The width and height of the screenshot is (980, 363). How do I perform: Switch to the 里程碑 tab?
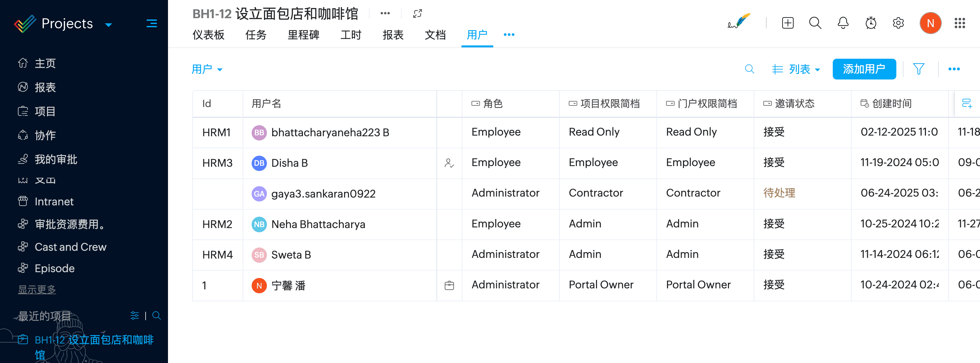click(303, 35)
